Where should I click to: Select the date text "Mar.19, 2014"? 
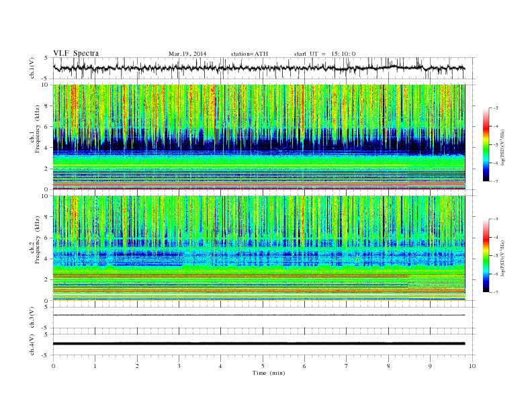pyautogui.click(x=187, y=54)
